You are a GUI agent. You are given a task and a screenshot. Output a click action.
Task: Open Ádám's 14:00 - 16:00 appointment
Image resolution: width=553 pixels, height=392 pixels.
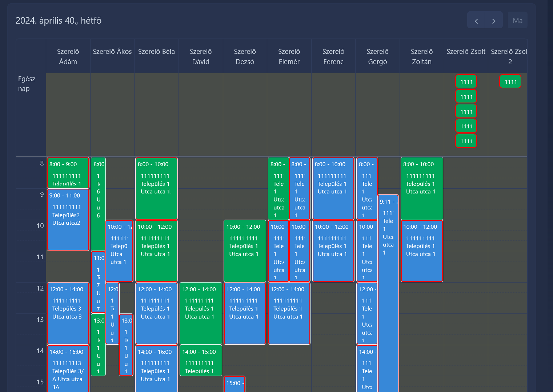[68, 368]
